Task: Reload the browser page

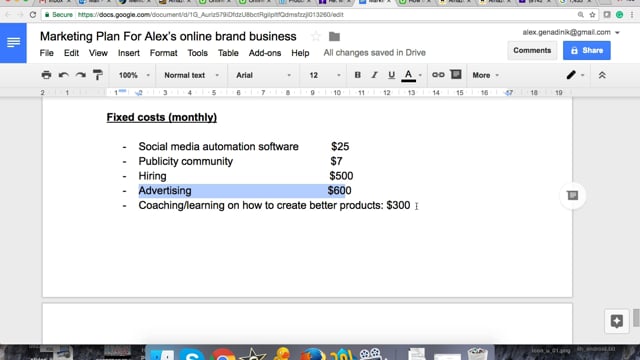Action: click(x=33, y=15)
